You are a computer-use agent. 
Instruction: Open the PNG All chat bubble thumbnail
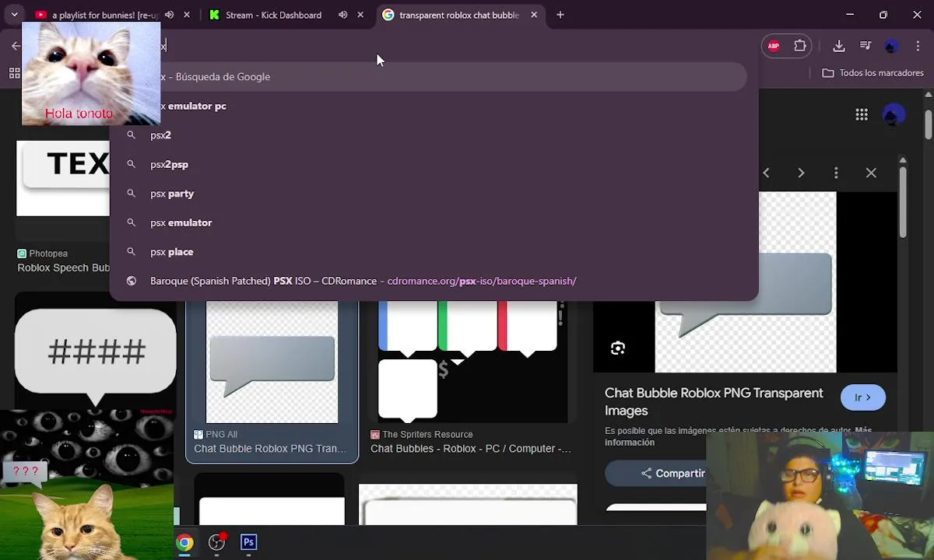(x=272, y=362)
